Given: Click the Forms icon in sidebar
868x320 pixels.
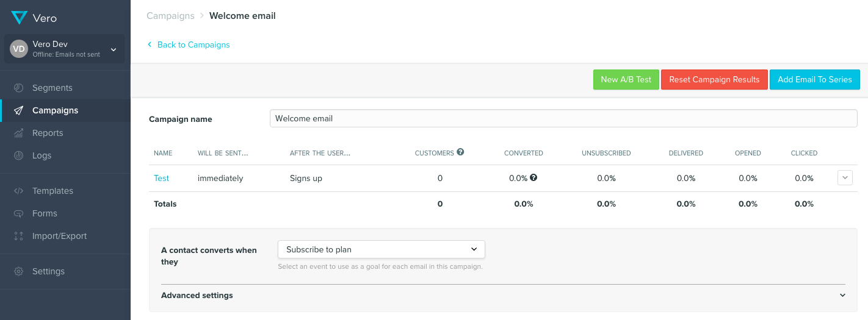Looking at the screenshot, I should click(19, 213).
